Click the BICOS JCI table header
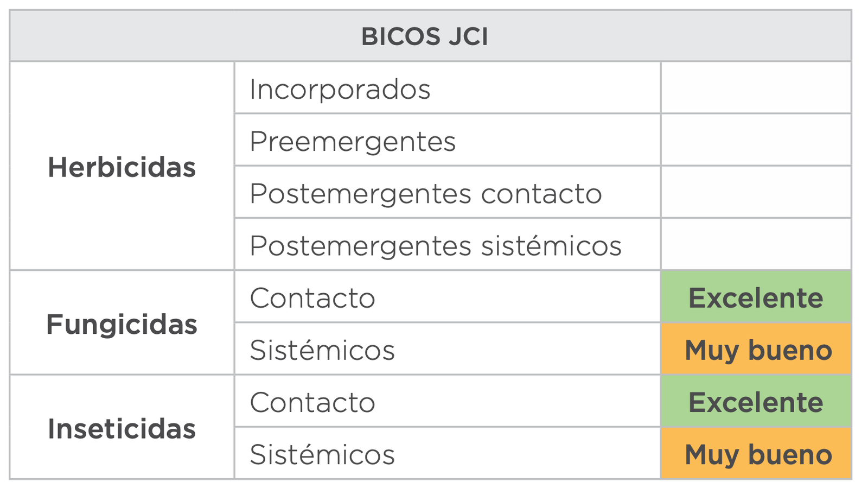This screenshot has height=488, width=868. click(x=424, y=37)
